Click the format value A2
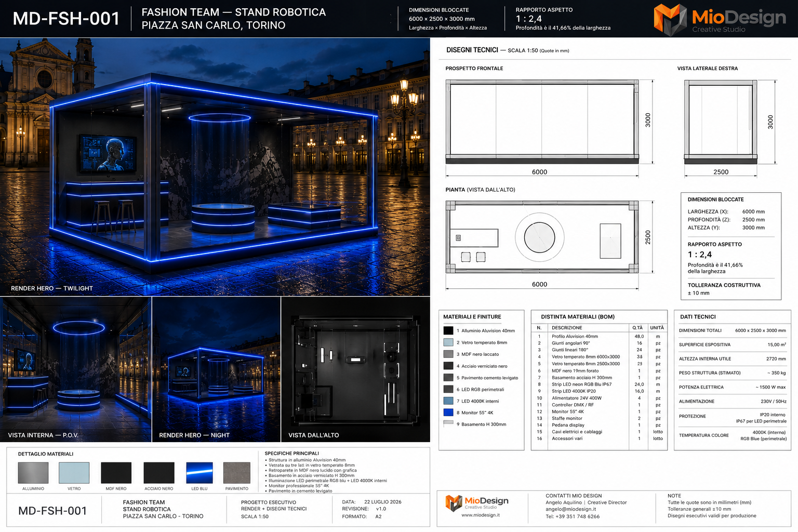Image resolution: width=798 pixels, height=532 pixels. pos(379,516)
